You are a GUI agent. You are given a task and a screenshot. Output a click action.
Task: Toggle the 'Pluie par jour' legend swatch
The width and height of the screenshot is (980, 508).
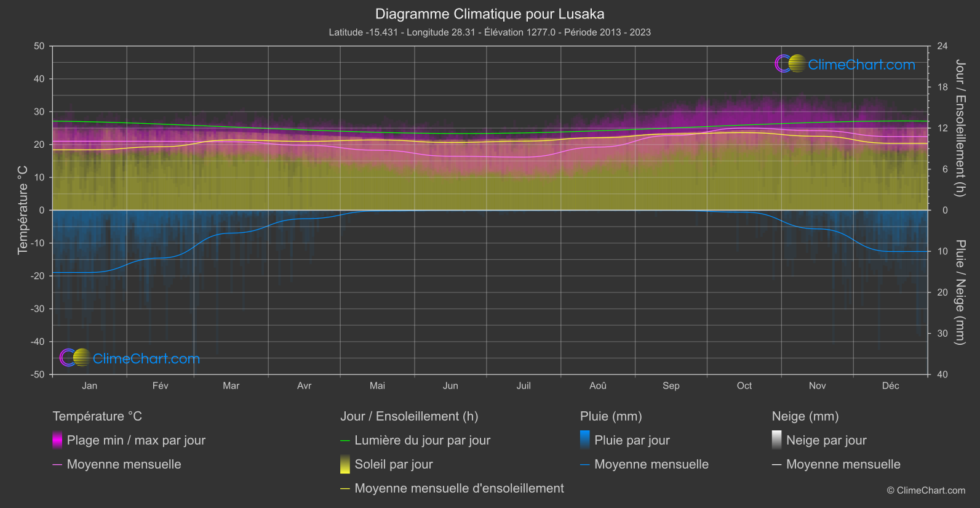(584, 440)
